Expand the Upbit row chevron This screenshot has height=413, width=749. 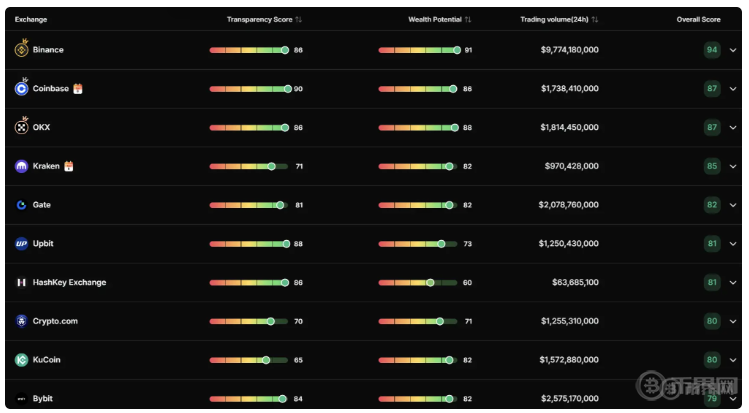tap(733, 244)
